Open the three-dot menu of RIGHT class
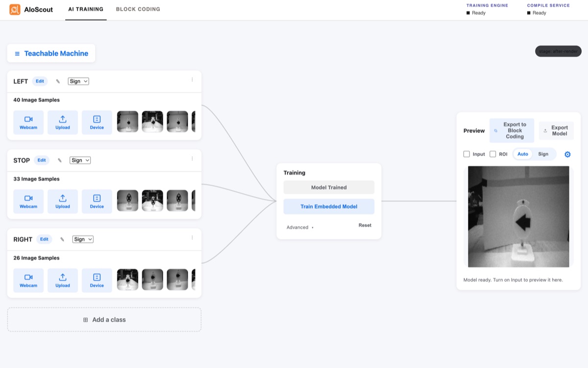 coord(192,237)
